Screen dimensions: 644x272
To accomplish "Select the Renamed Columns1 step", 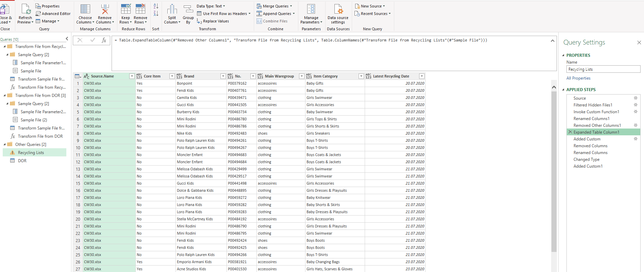I will pos(591,118).
